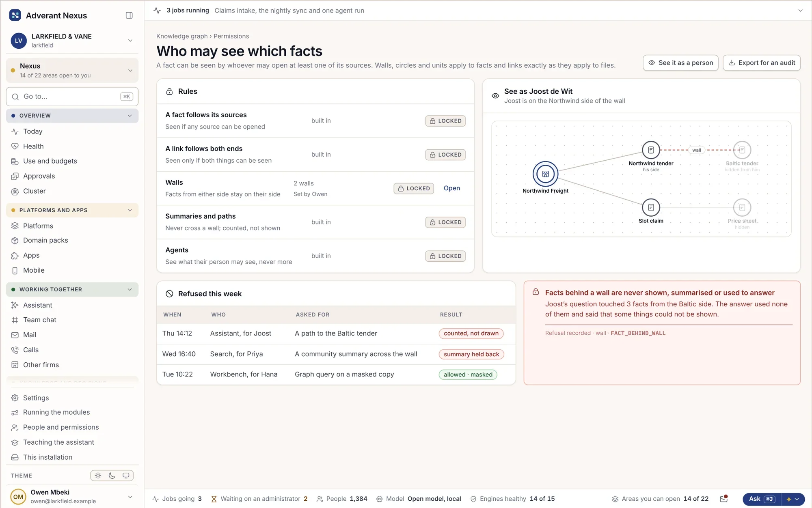Click the summary held back badge
Viewport: 812px width, 508px height.
(471, 354)
